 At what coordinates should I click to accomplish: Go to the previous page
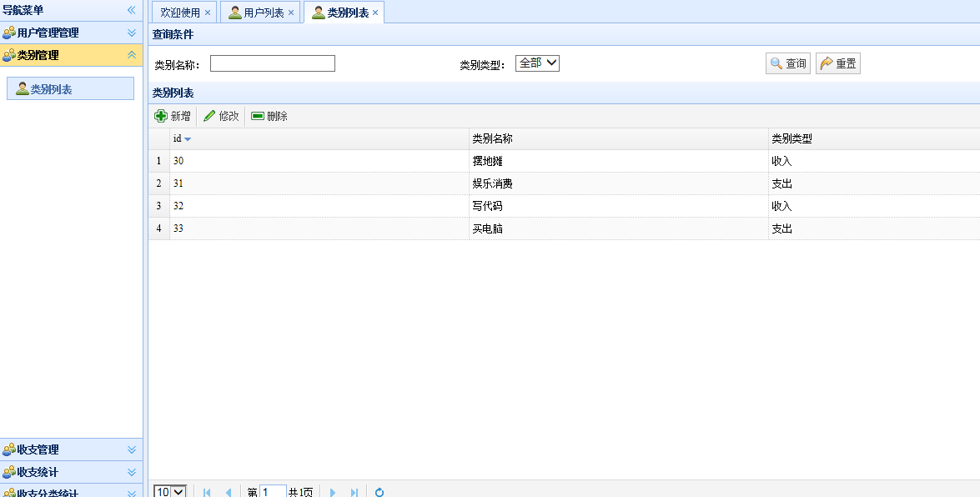tap(229, 493)
